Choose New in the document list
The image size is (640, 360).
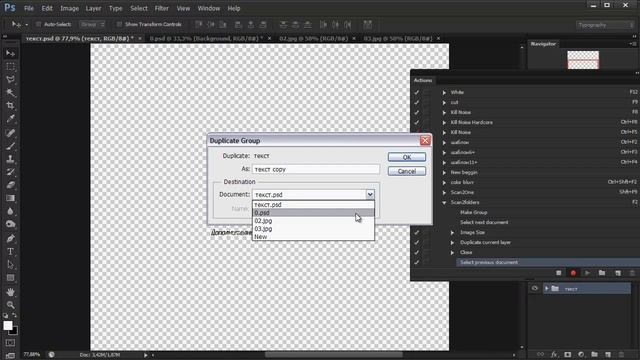(x=313, y=237)
